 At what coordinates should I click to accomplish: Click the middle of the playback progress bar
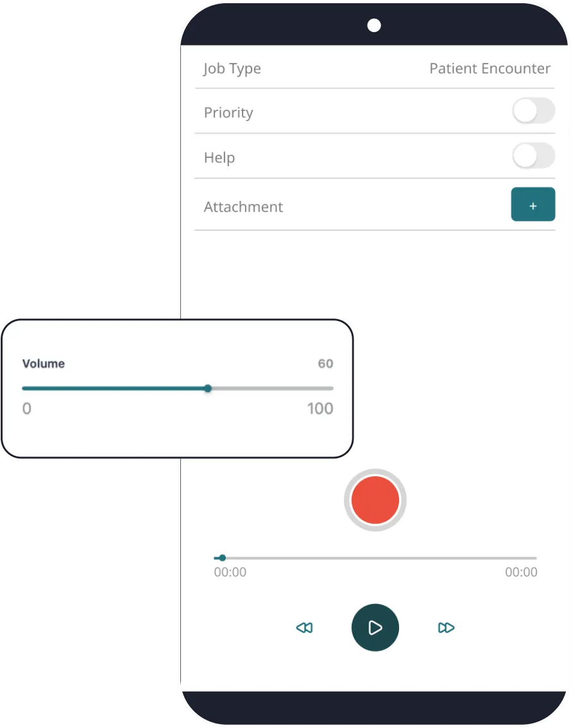[375, 558]
